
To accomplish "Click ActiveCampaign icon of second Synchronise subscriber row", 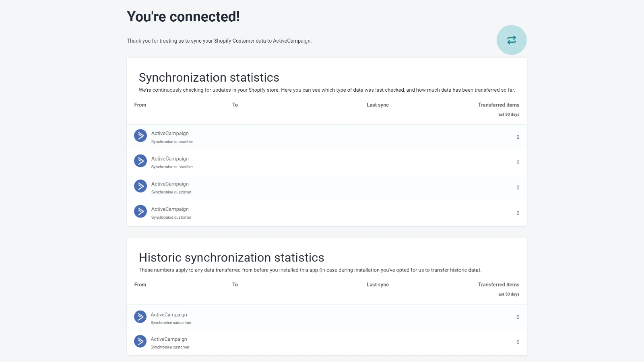I will coord(140,161).
